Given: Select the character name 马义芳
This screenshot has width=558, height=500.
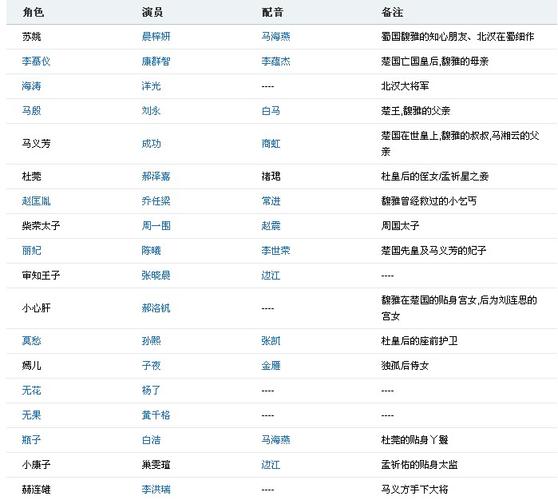Looking at the screenshot, I should point(36,144).
